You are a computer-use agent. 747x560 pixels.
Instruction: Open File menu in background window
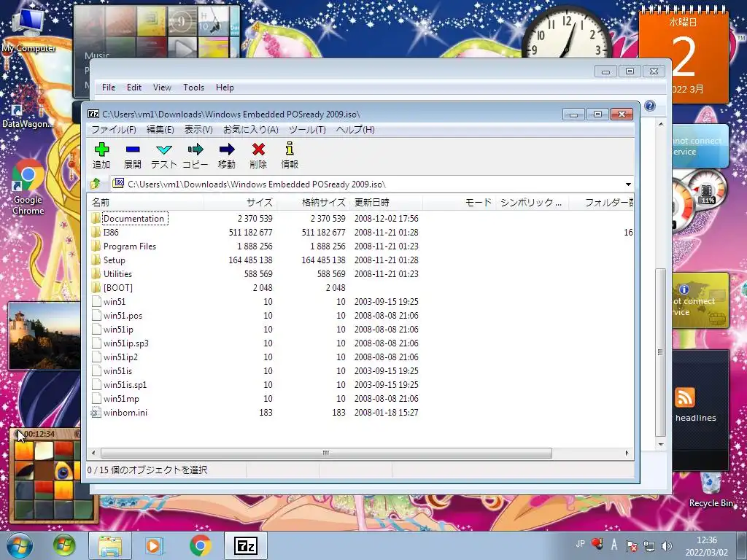109,87
